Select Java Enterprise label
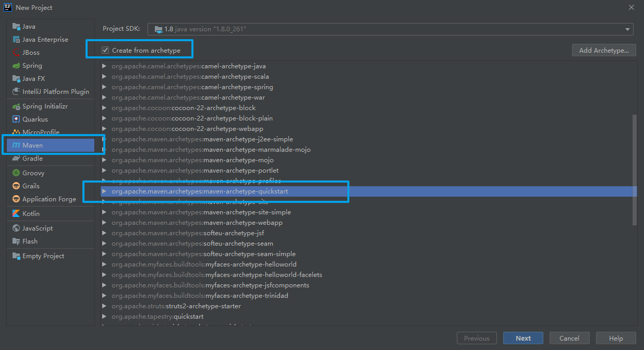The width and height of the screenshot is (644, 350). tap(45, 40)
